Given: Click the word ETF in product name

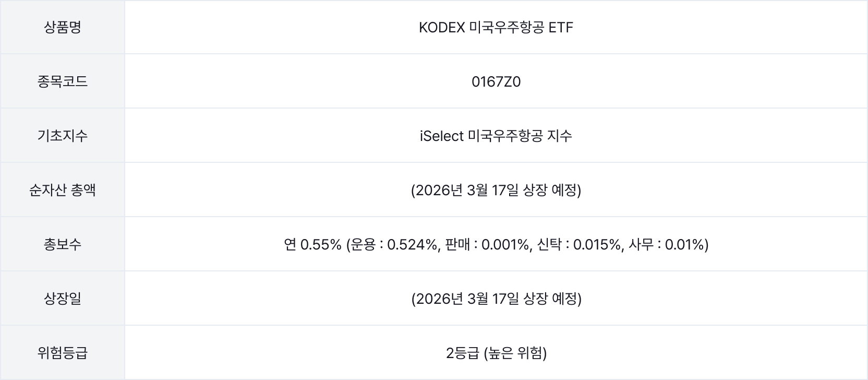Looking at the screenshot, I should (x=561, y=27).
